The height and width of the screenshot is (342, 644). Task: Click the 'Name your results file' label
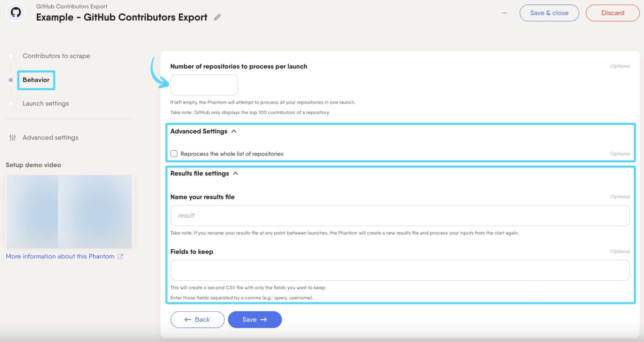click(x=202, y=197)
